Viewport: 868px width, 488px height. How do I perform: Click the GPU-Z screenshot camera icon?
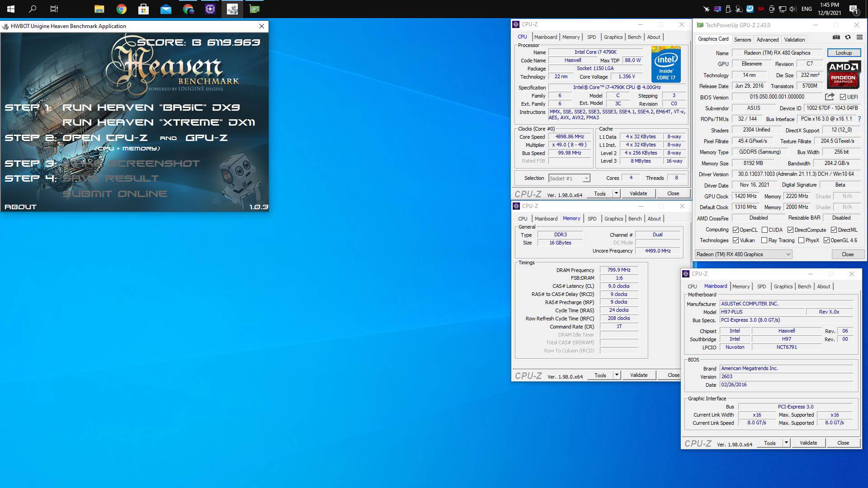tap(836, 37)
